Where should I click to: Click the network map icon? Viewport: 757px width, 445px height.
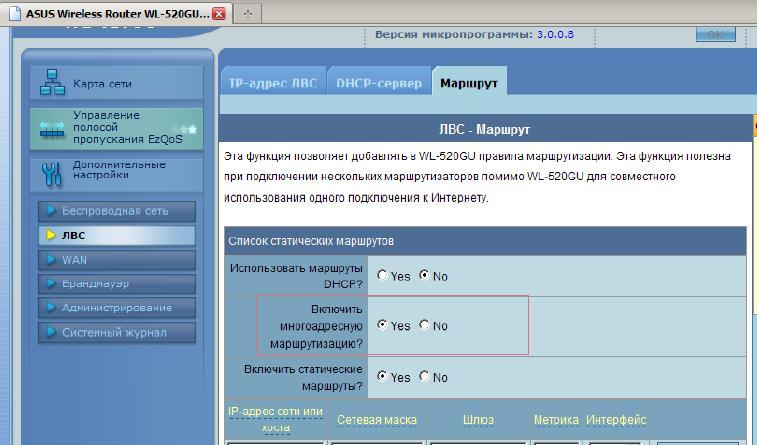coord(52,82)
